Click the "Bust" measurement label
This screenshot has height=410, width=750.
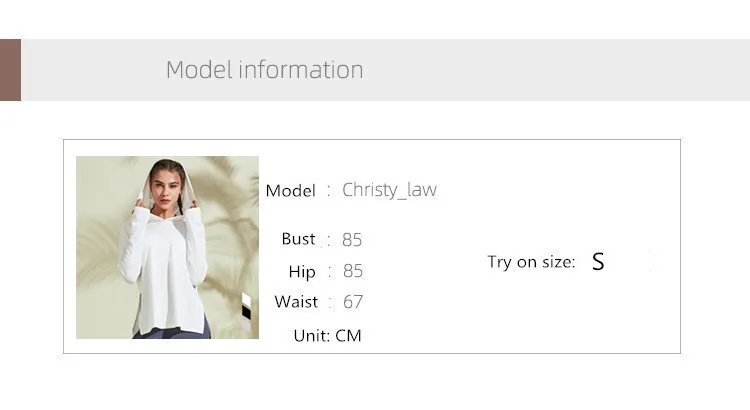point(298,239)
